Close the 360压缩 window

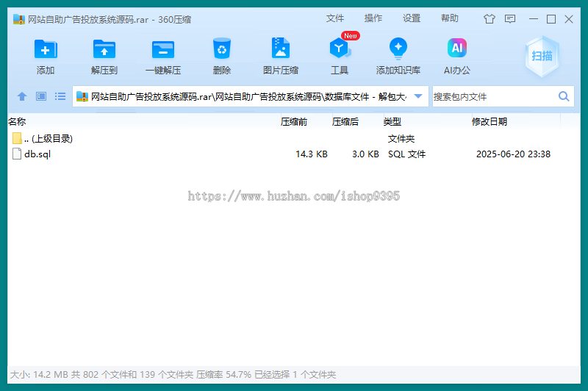point(569,19)
